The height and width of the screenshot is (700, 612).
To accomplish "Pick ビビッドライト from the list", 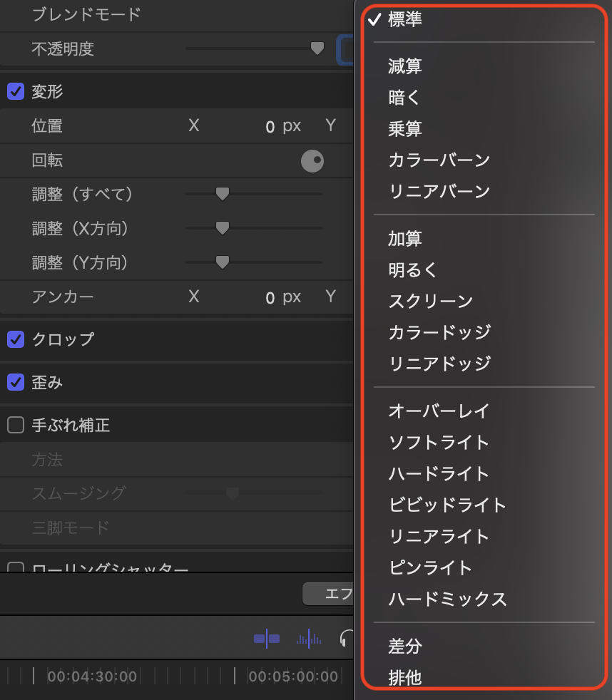I will [447, 505].
